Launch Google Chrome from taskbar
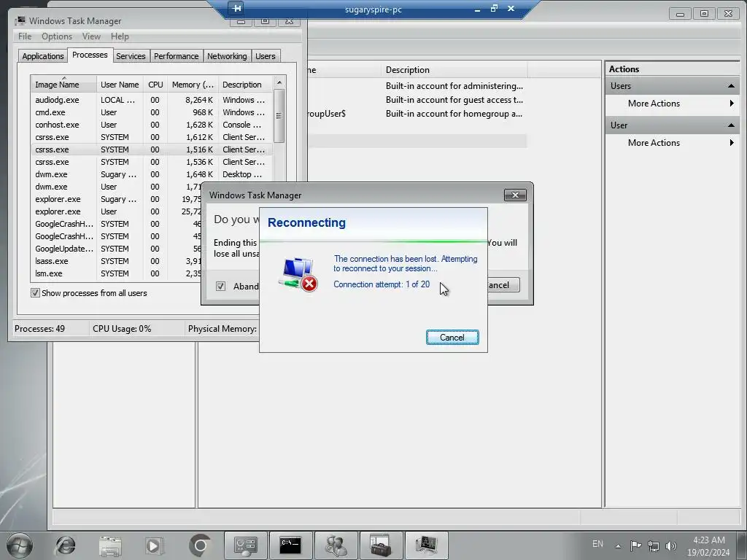 click(x=199, y=545)
